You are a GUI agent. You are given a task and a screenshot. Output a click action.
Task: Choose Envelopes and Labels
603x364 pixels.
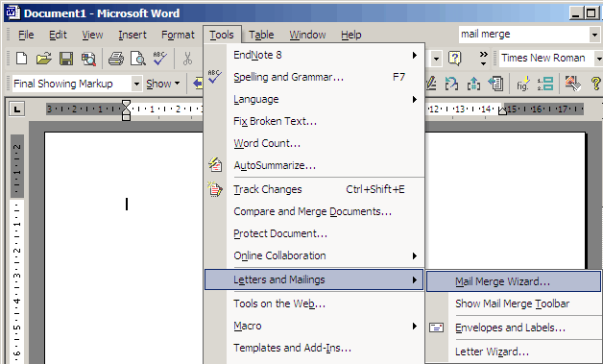point(514,328)
